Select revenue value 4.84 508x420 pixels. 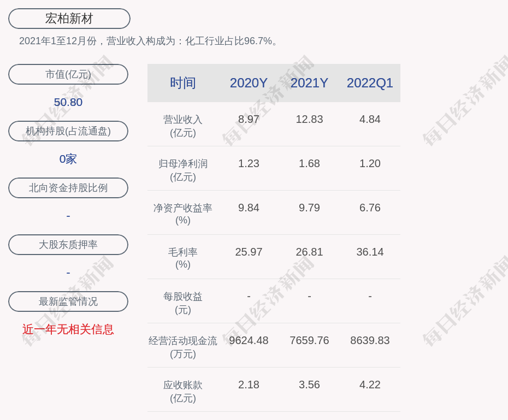[x=370, y=119]
